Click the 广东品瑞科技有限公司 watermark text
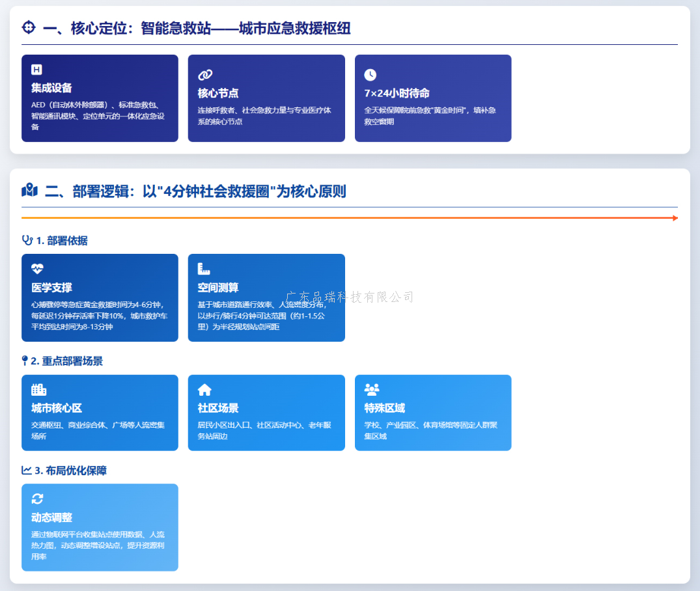700x591 pixels. pyautogui.click(x=350, y=297)
